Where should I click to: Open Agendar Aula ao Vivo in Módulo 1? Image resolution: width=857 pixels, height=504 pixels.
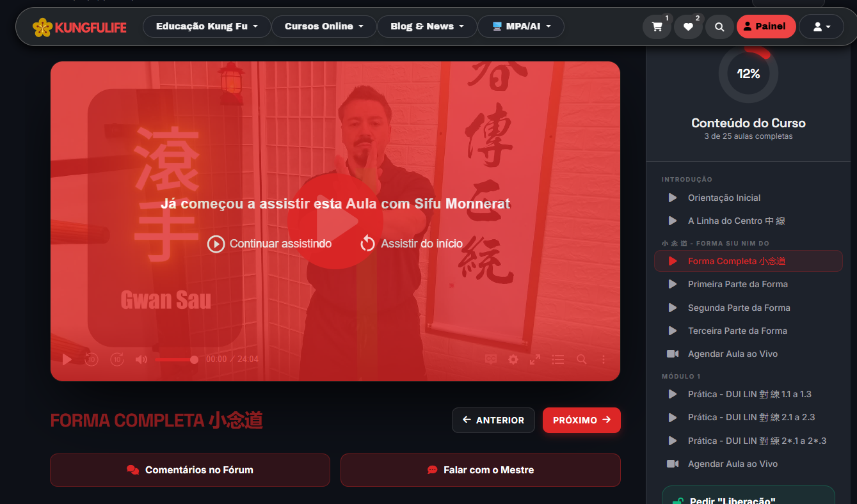point(748,464)
